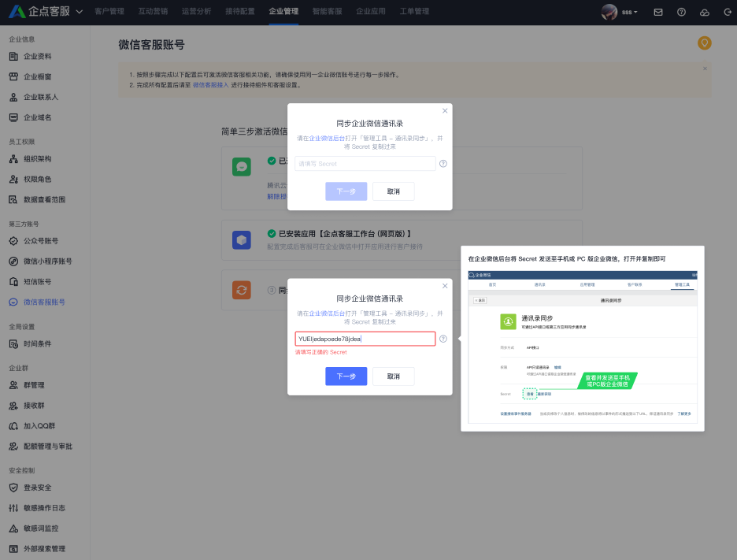The image size is (737, 560).
Task: Open the 企业域名 entry
Action: coord(38,117)
